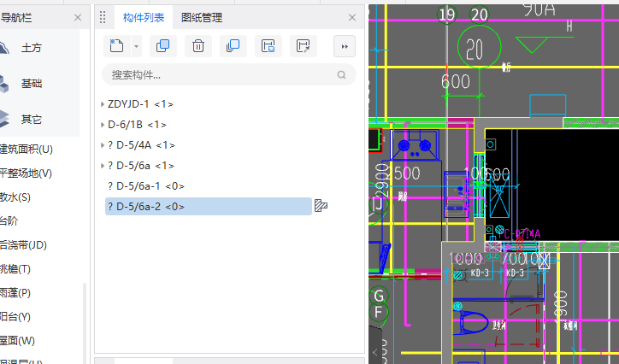
Task: Switch to the 构件列表 tab
Action: pos(144,18)
